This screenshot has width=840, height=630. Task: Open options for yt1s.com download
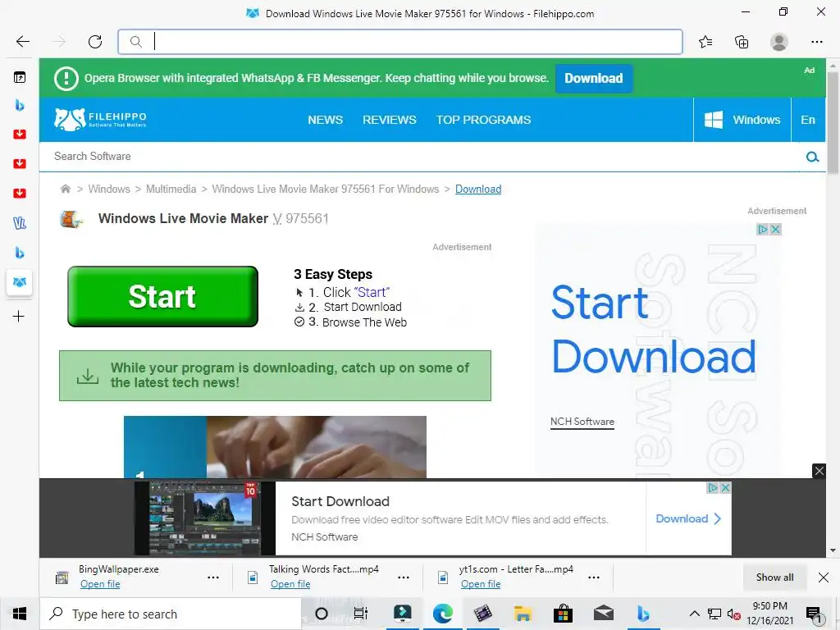(x=594, y=577)
